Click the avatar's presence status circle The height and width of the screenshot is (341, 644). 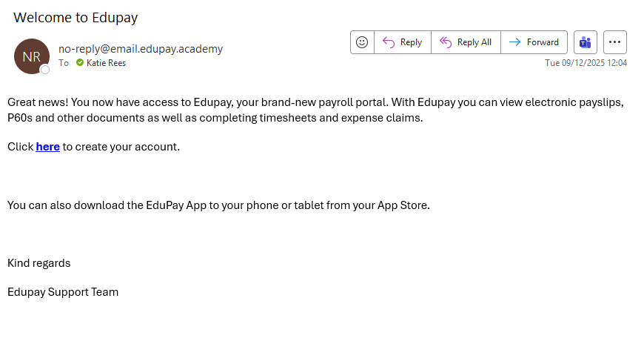point(45,70)
